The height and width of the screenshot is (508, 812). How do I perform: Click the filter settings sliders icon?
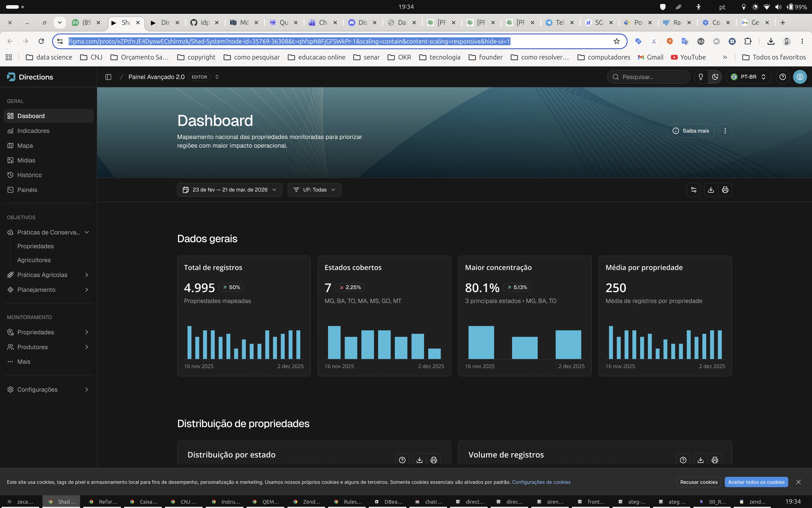(694, 190)
